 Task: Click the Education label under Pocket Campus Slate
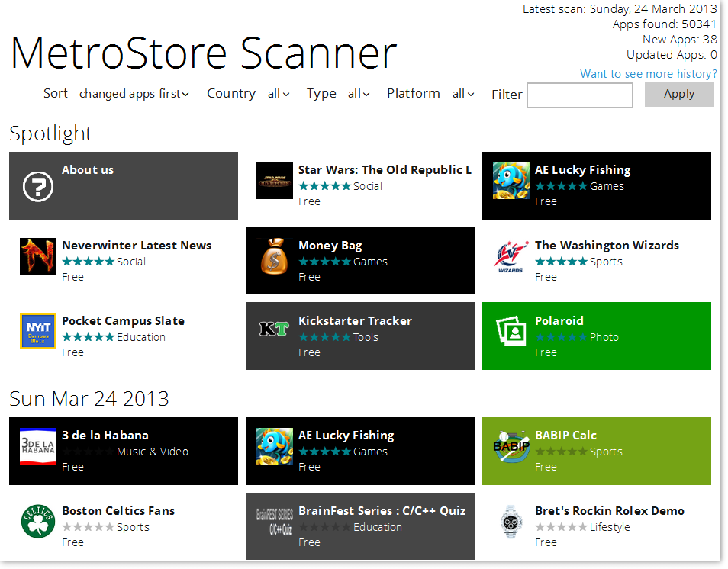coord(140,337)
